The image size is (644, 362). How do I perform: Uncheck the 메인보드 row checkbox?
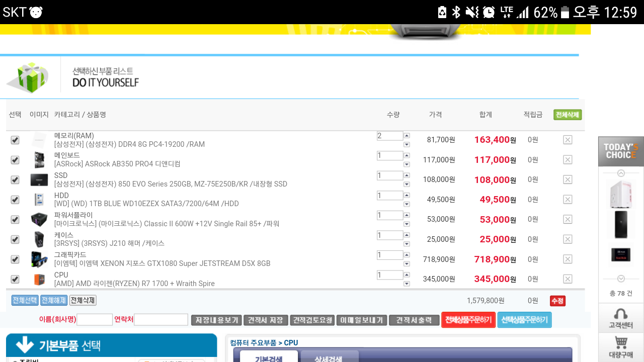[15, 160]
